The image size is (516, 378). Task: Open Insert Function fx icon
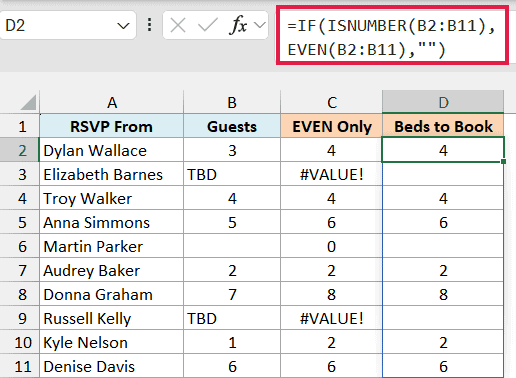(x=238, y=26)
